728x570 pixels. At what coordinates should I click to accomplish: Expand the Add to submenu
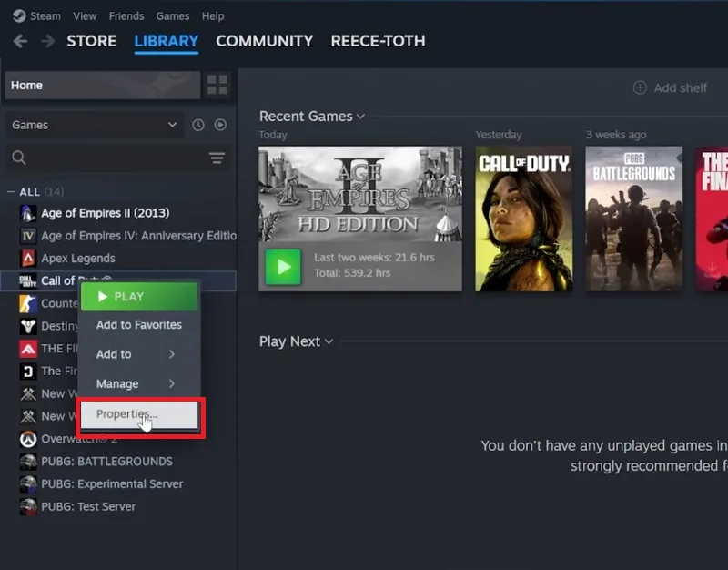(x=140, y=354)
